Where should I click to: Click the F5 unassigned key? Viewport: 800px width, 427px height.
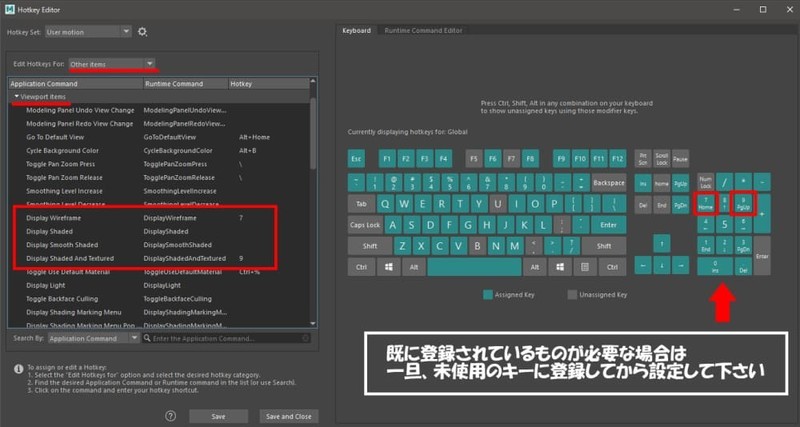[x=474, y=159]
